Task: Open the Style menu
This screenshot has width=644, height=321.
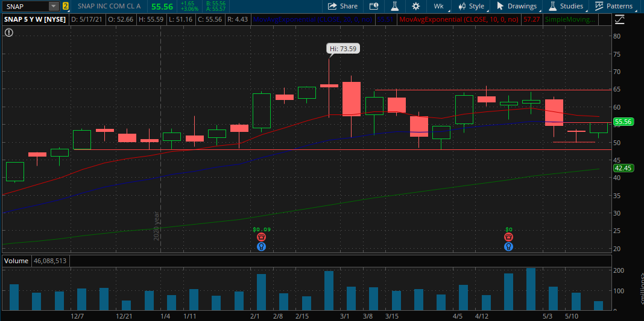Action: point(472,6)
